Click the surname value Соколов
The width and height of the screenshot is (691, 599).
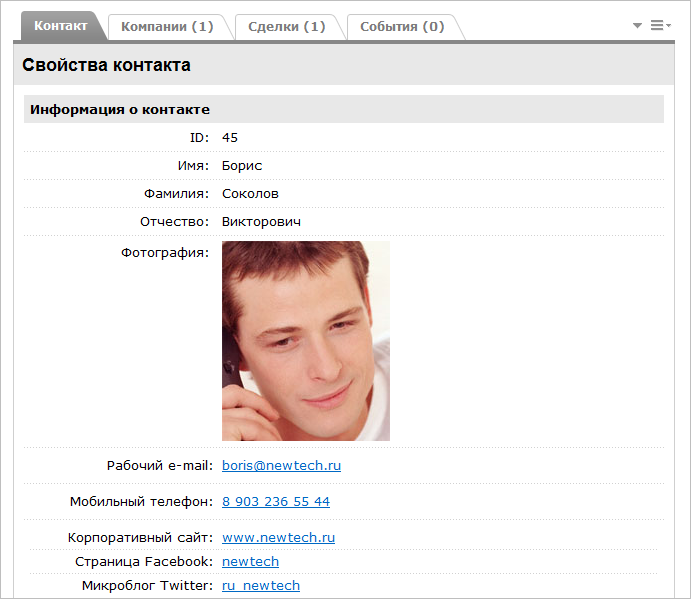(250, 193)
